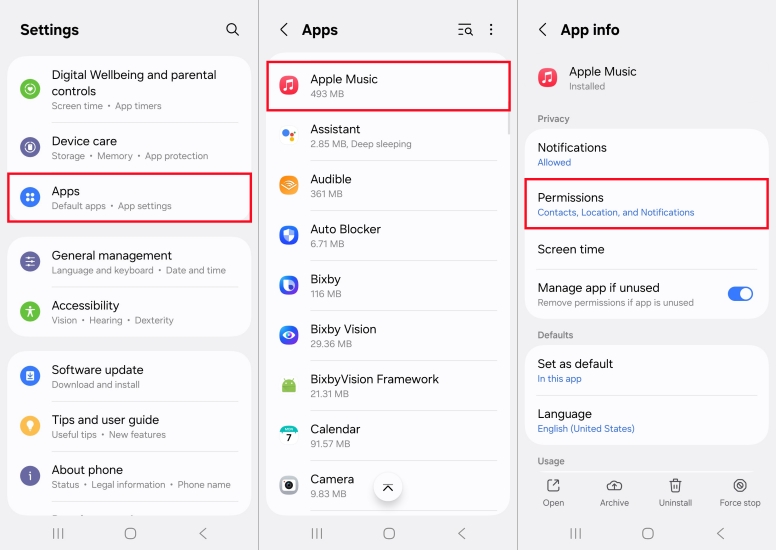Select Calendar row in Apps list
776x550 pixels.
point(388,436)
